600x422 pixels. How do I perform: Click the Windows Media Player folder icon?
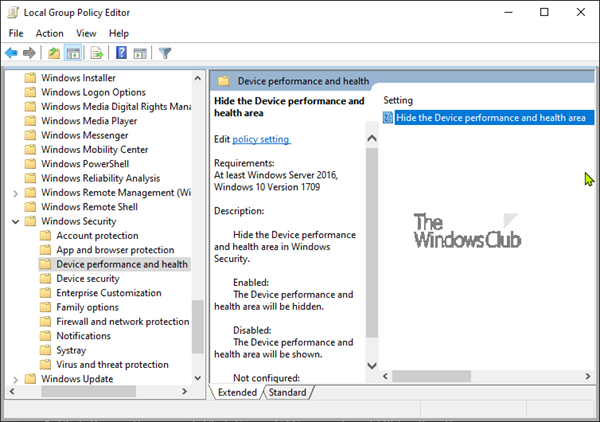point(30,121)
